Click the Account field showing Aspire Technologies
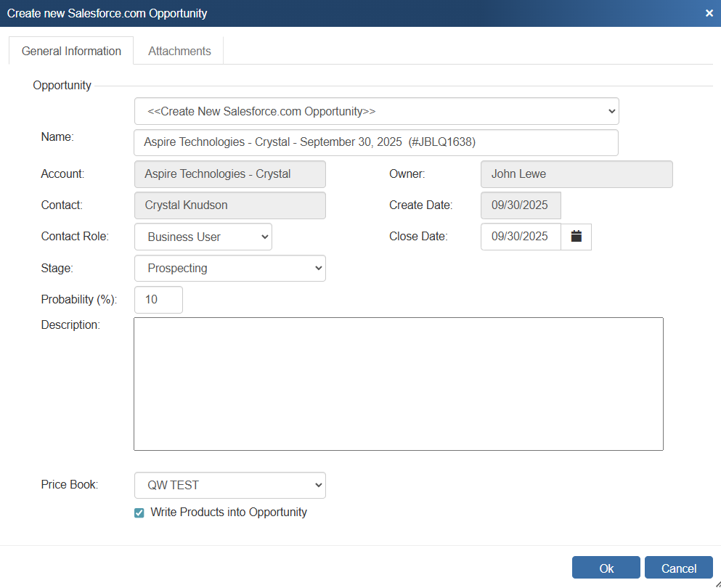 229,174
